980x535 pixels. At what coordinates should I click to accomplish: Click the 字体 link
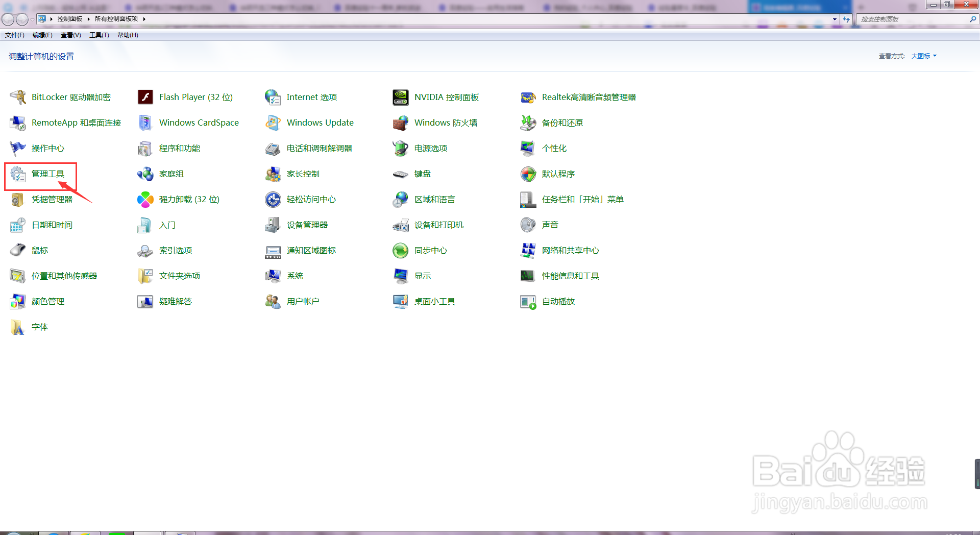(40, 327)
